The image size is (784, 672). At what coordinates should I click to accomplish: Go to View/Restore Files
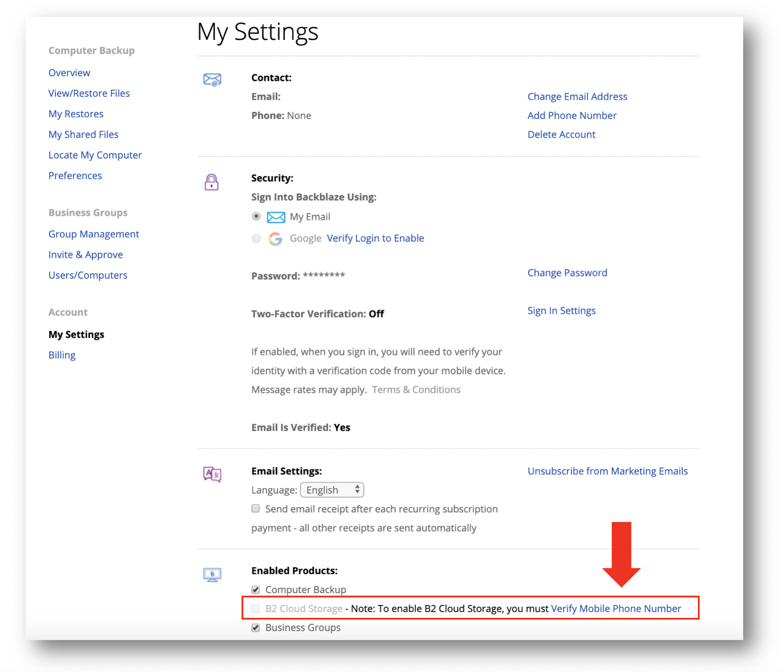point(89,93)
